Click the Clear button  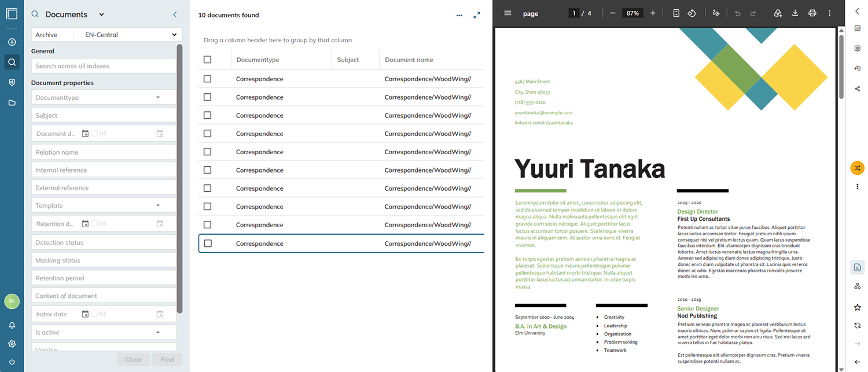(133, 359)
